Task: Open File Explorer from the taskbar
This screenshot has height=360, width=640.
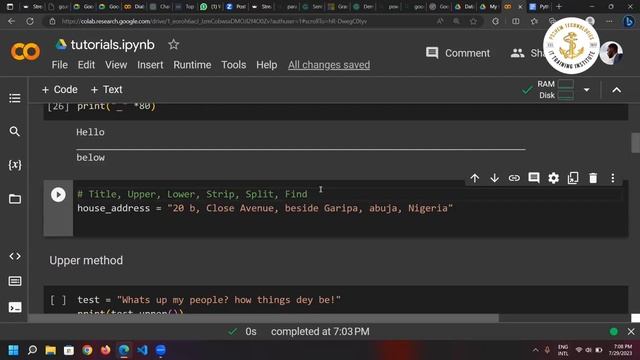Action: pyautogui.click(x=51, y=350)
